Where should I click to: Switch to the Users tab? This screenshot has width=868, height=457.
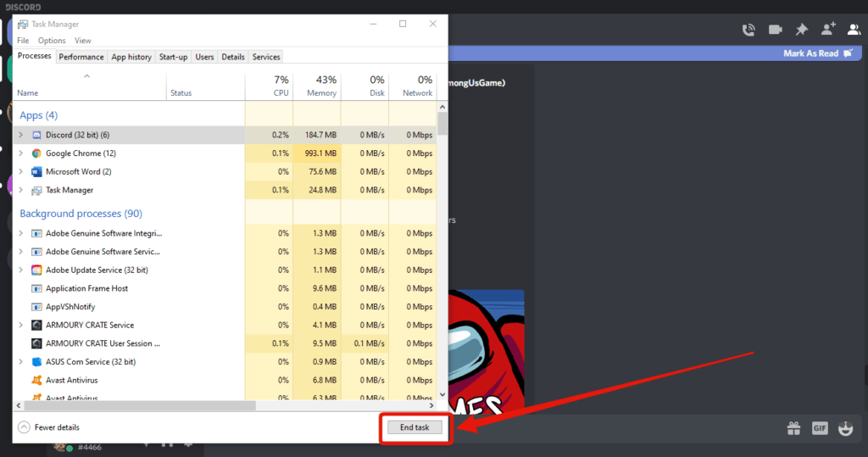(x=204, y=57)
